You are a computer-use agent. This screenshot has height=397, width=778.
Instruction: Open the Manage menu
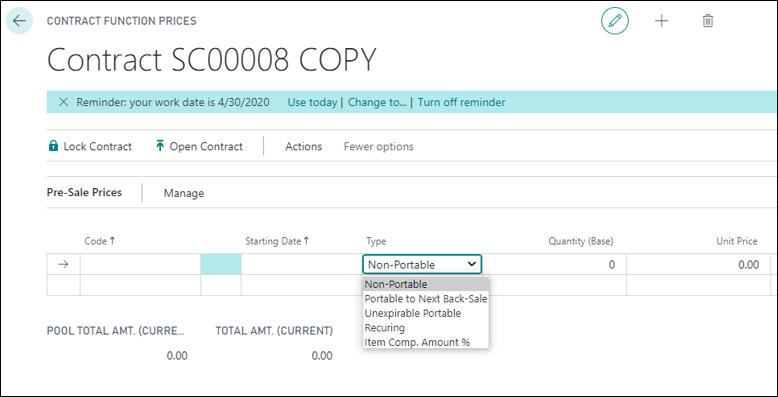pyautogui.click(x=184, y=194)
